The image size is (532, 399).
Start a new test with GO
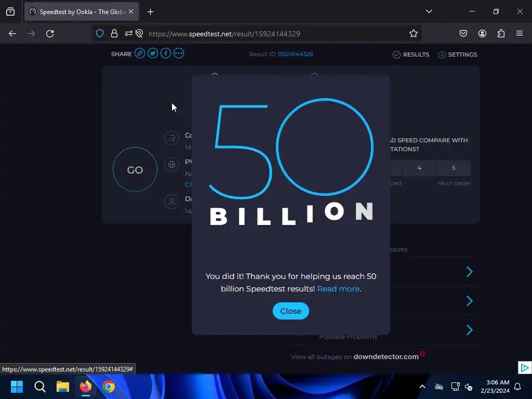pos(135,170)
